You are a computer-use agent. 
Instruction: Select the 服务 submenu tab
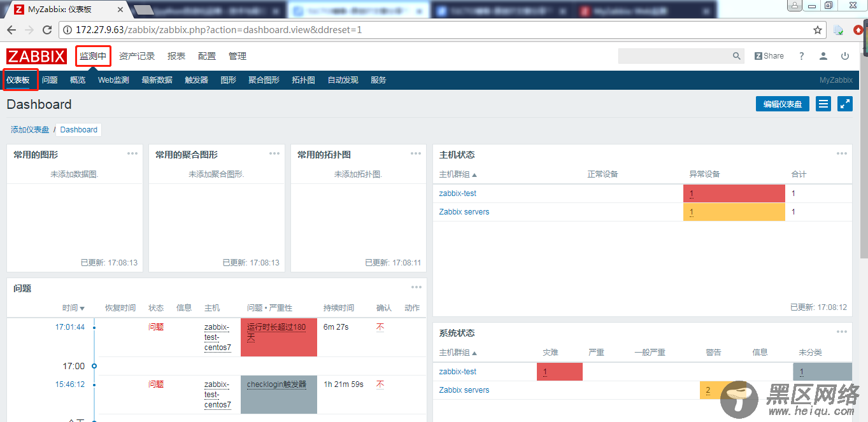pyautogui.click(x=378, y=80)
